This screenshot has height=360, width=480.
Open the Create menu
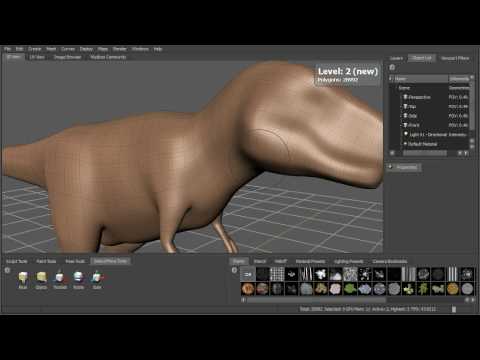pyautogui.click(x=34, y=49)
